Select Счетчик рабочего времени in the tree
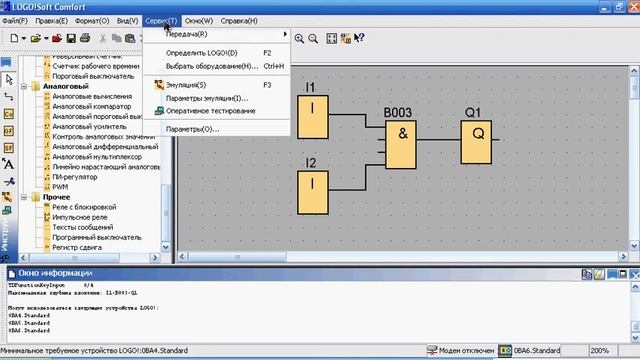This screenshot has width=640, height=360. tap(96, 66)
